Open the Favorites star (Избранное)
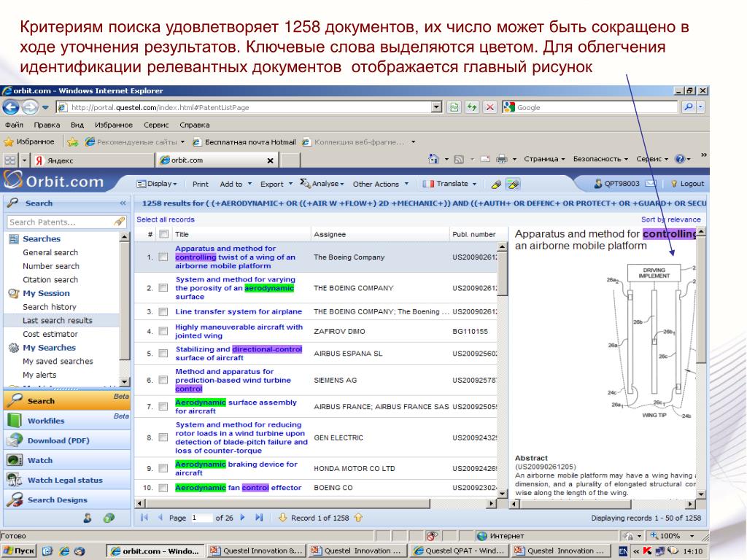 point(29,141)
